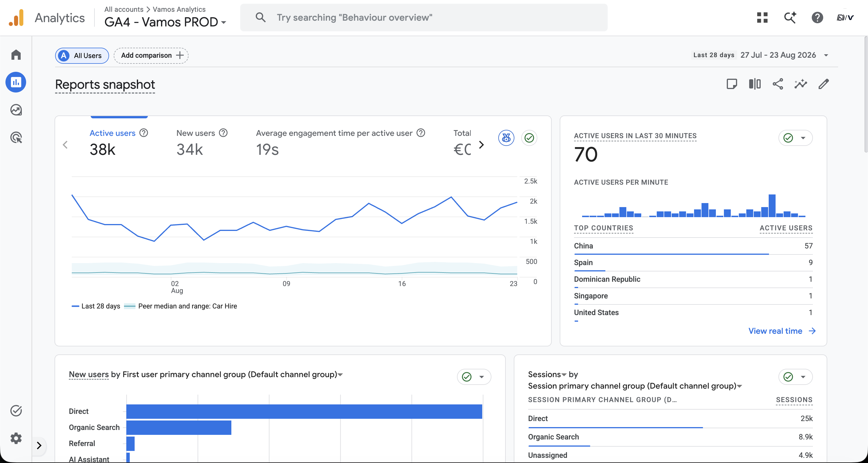Select the Active users metric tab

tap(119, 142)
